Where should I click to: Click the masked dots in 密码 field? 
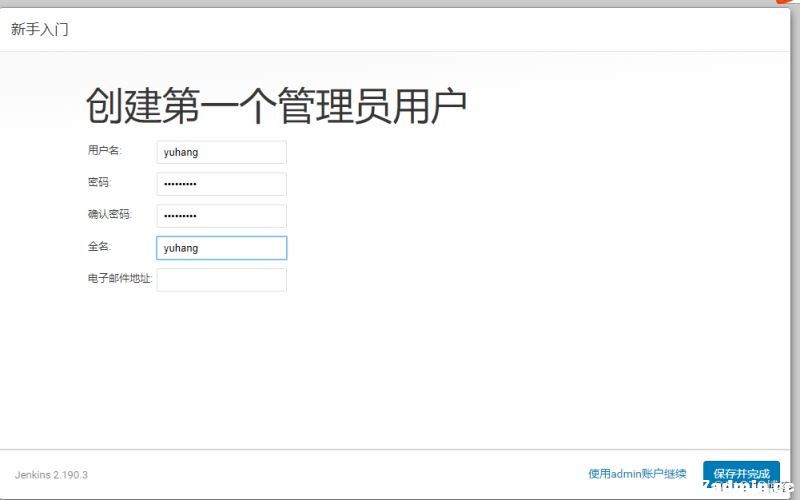coord(180,184)
